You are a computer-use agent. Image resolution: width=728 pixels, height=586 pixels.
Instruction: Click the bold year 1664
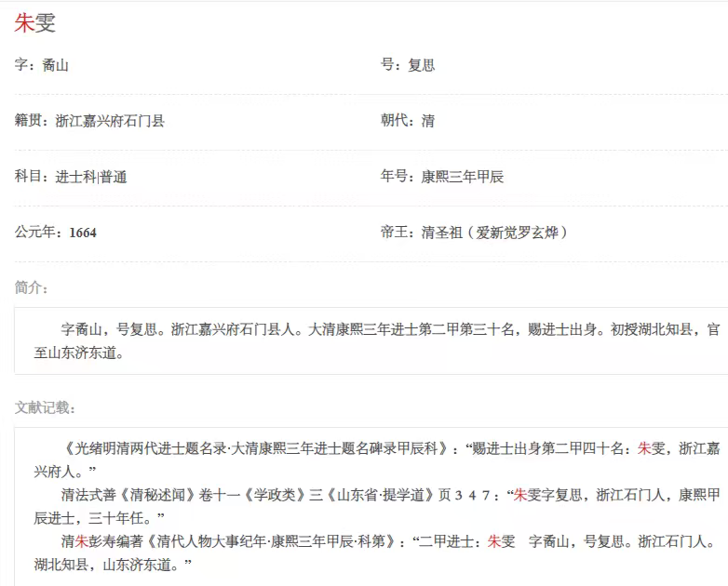(x=83, y=233)
